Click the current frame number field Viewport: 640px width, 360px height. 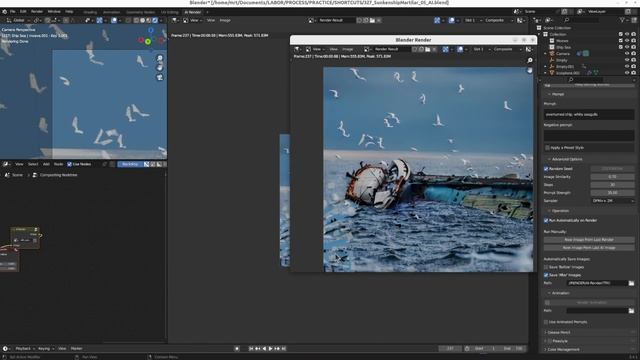coord(450,349)
